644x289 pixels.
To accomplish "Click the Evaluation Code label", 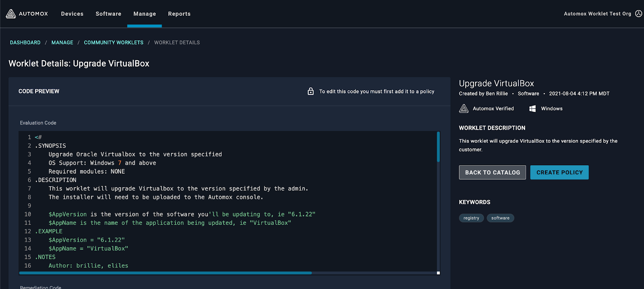I will pos(38,123).
